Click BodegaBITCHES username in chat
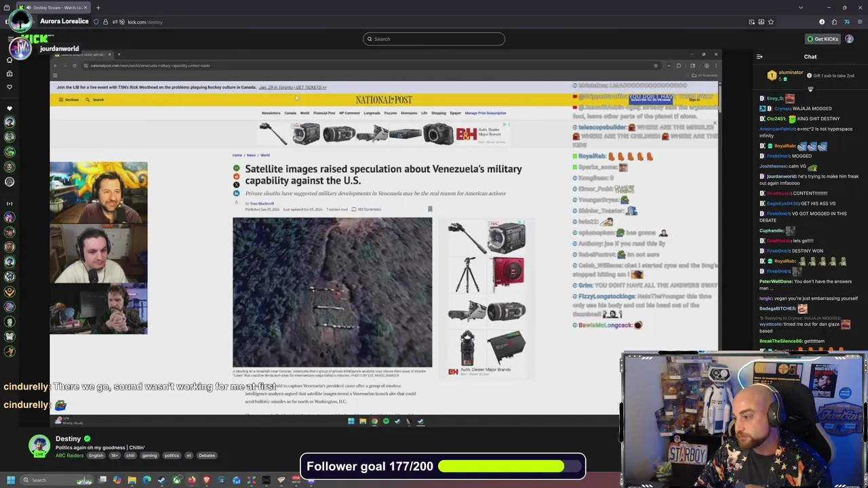 (x=778, y=308)
